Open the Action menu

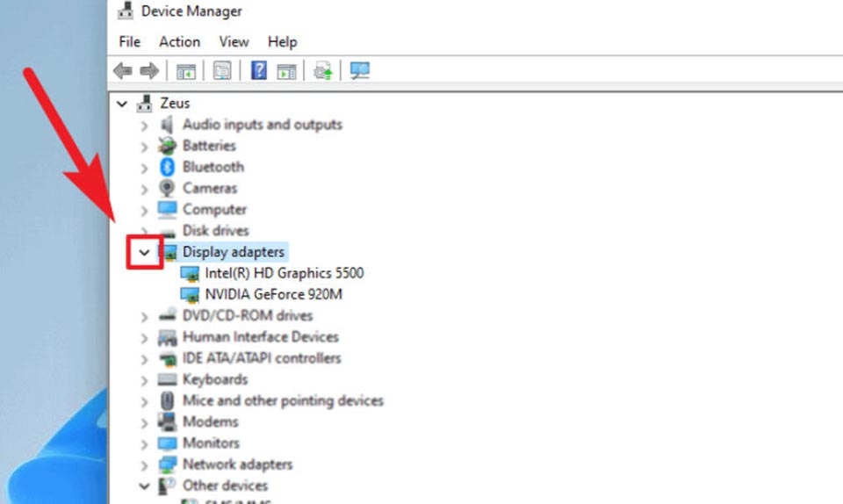(x=179, y=41)
